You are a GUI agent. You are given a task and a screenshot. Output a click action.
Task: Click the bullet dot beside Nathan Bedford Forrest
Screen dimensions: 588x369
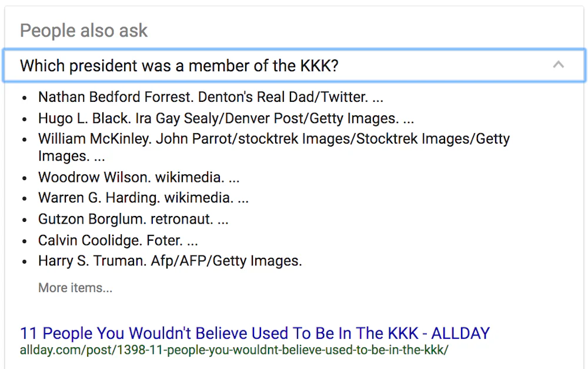[x=25, y=98]
